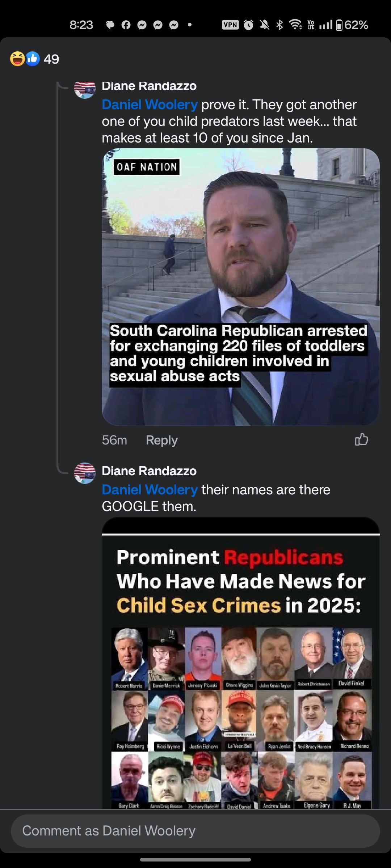Focus the Comment as Daniel Woolery field
Image resolution: width=391 pixels, height=868 pixels.
click(x=195, y=831)
